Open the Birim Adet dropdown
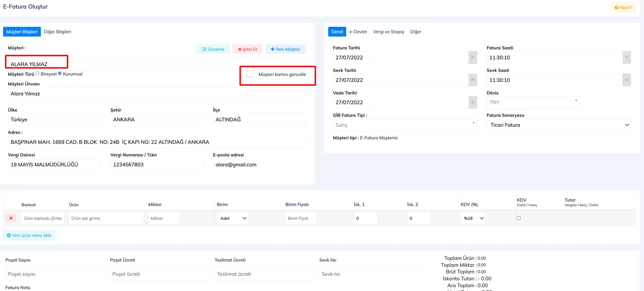644x291 pixels. pyautogui.click(x=233, y=218)
